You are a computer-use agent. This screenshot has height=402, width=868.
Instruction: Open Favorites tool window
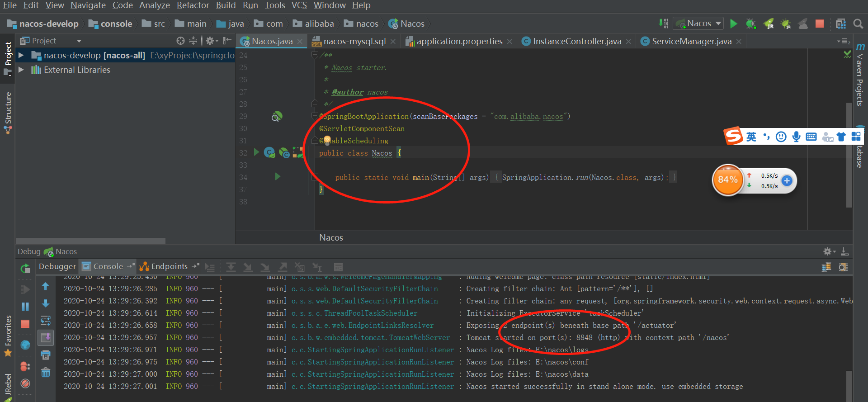(8, 336)
